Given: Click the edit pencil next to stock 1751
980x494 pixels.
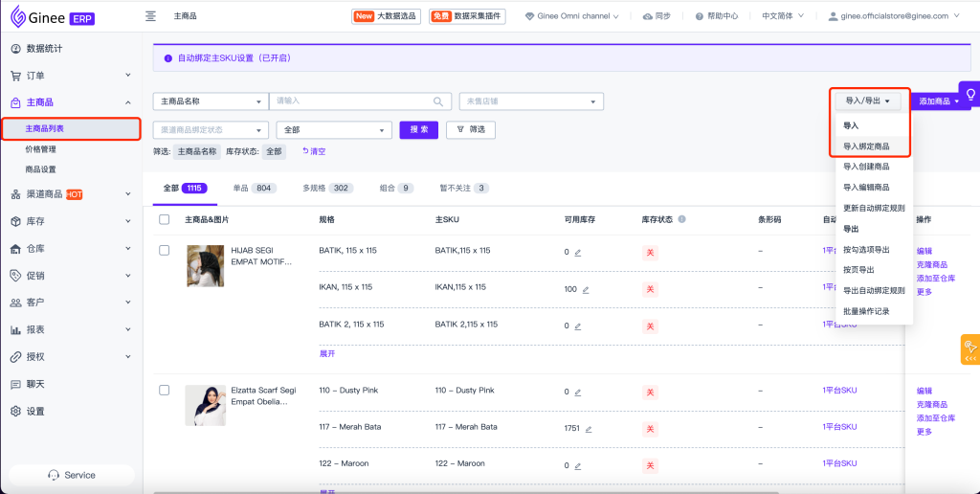Looking at the screenshot, I should click(x=589, y=429).
